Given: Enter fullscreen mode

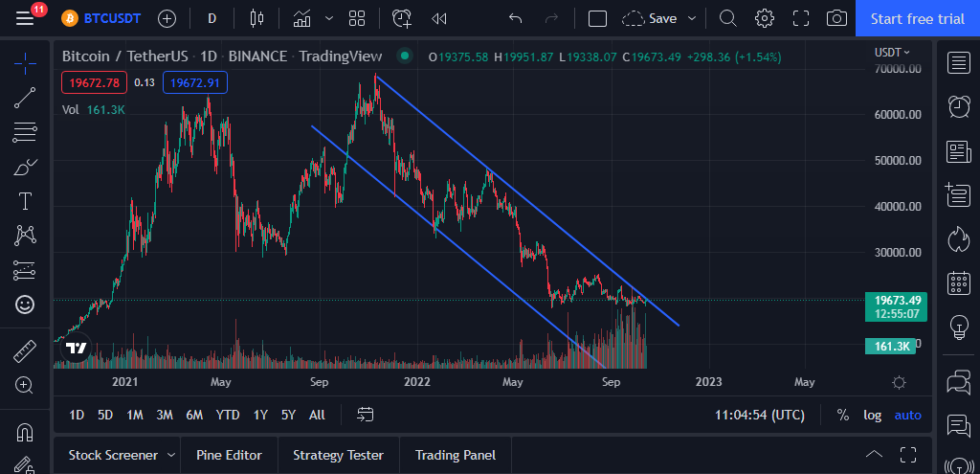Looking at the screenshot, I should (801, 18).
